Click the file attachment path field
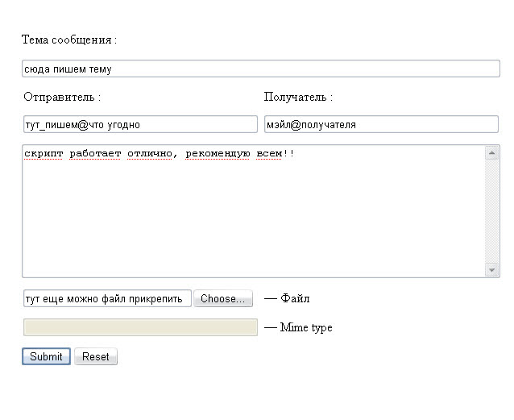This screenshot has height=420, width=514. (x=107, y=299)
